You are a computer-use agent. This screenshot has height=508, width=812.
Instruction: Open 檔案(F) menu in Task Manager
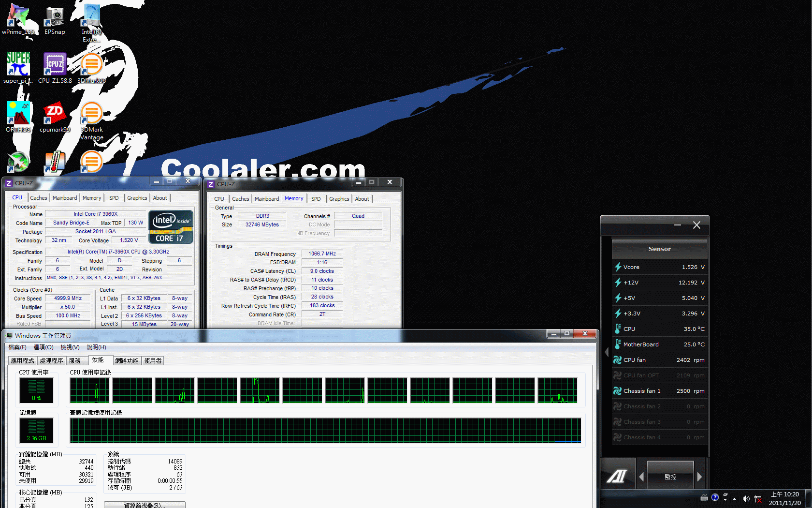(17, 347)
